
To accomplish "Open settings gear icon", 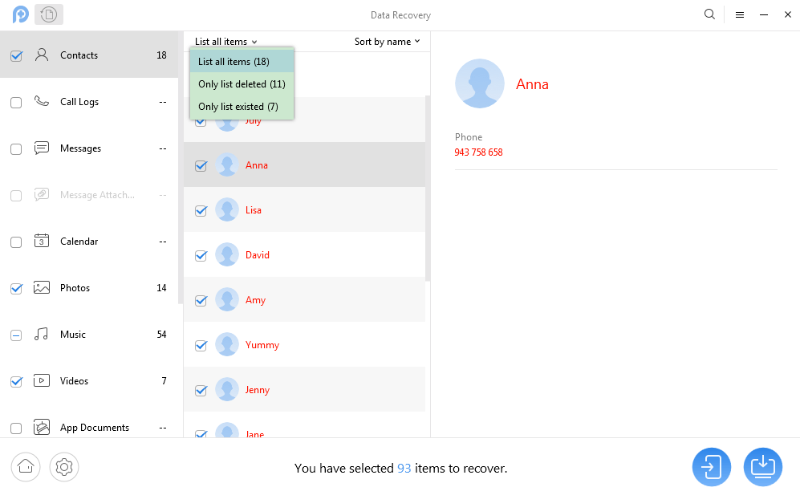I will pyautogui.click(x=64, y=467).
